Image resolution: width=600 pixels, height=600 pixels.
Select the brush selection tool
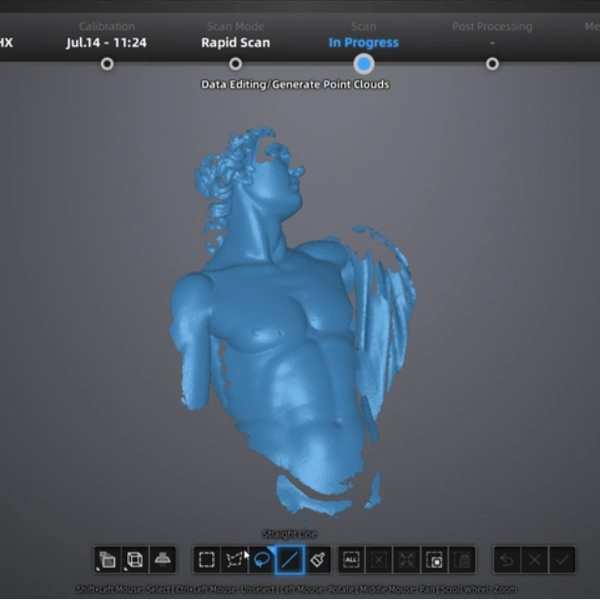(318, 560)
